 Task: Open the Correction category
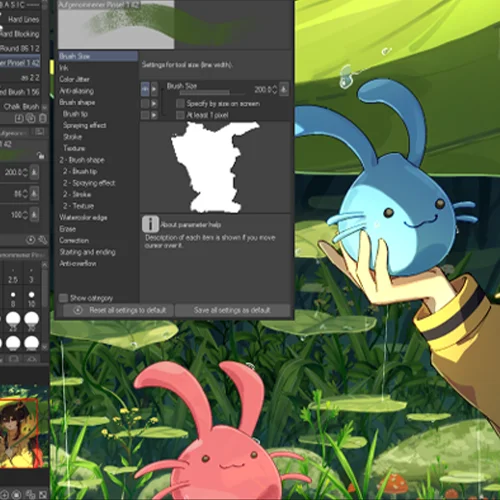pyautogui.click(x=98, y=241)
